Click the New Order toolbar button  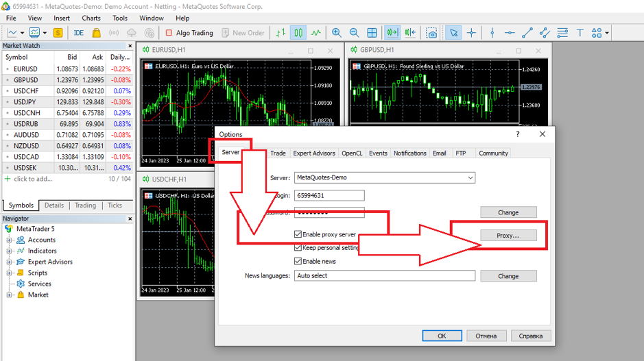click(243, 33)
